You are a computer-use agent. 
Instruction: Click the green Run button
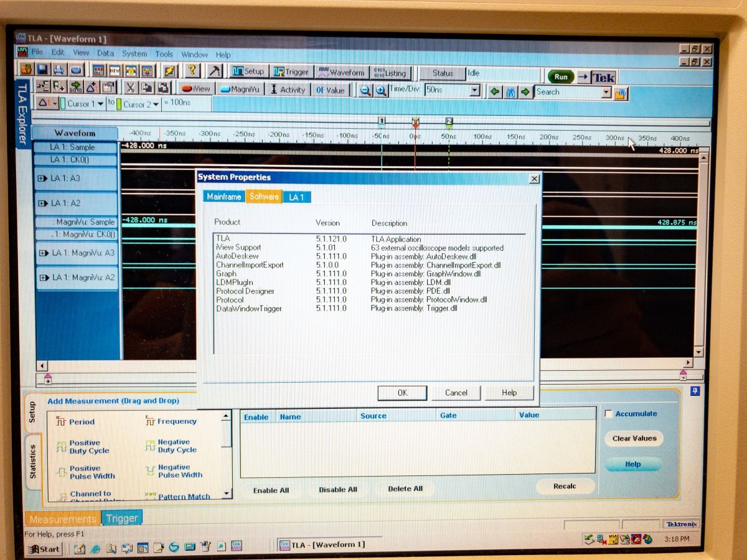[x=561, y=77]
